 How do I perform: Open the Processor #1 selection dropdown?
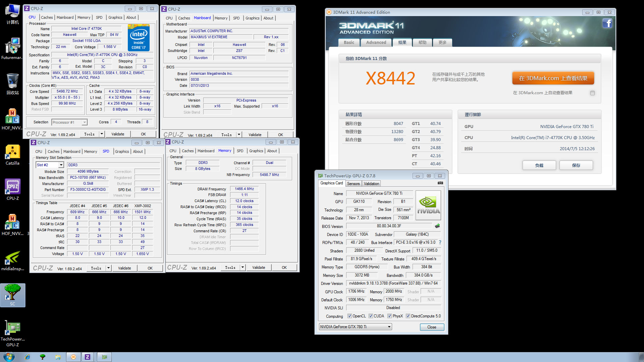click(x=69, y=122)
